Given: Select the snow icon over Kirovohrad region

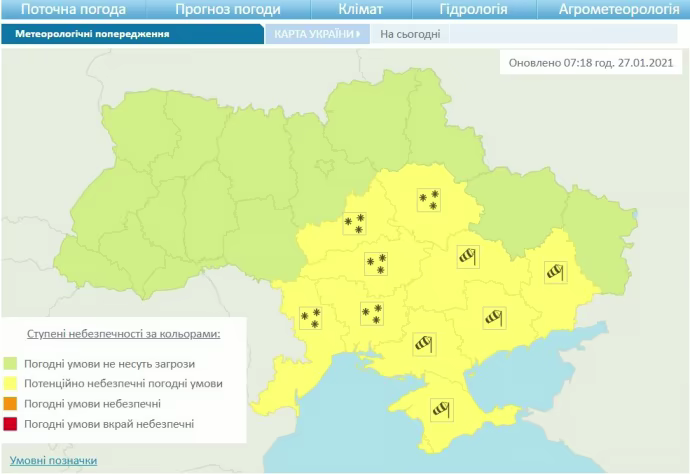Looking at the screenshot, I should [x=376, y=264].
